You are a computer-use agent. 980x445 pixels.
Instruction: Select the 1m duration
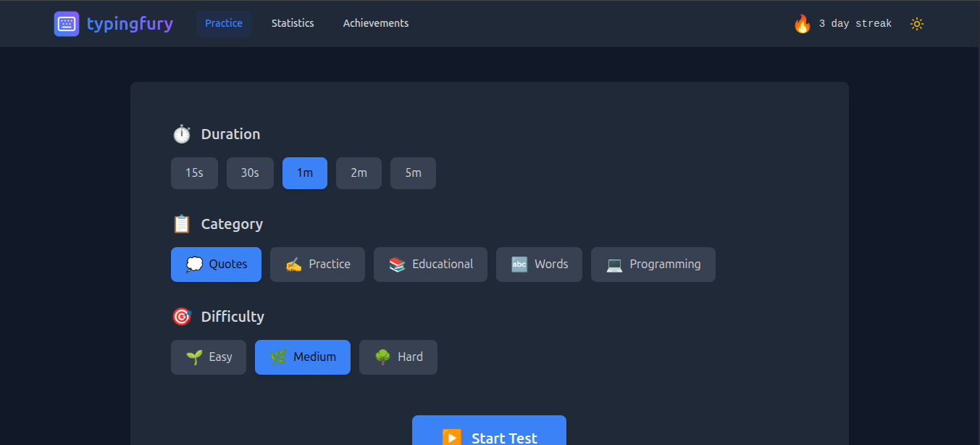point(305,173)
